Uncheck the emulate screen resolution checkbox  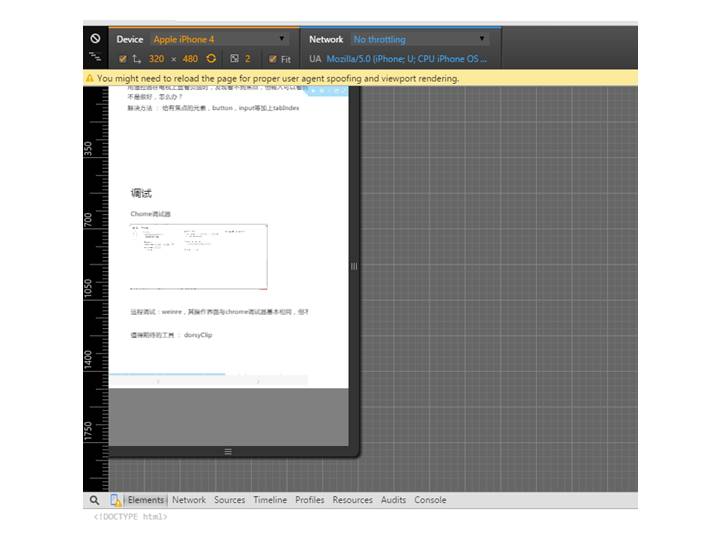pyautogui.click(x=122, y=59)
